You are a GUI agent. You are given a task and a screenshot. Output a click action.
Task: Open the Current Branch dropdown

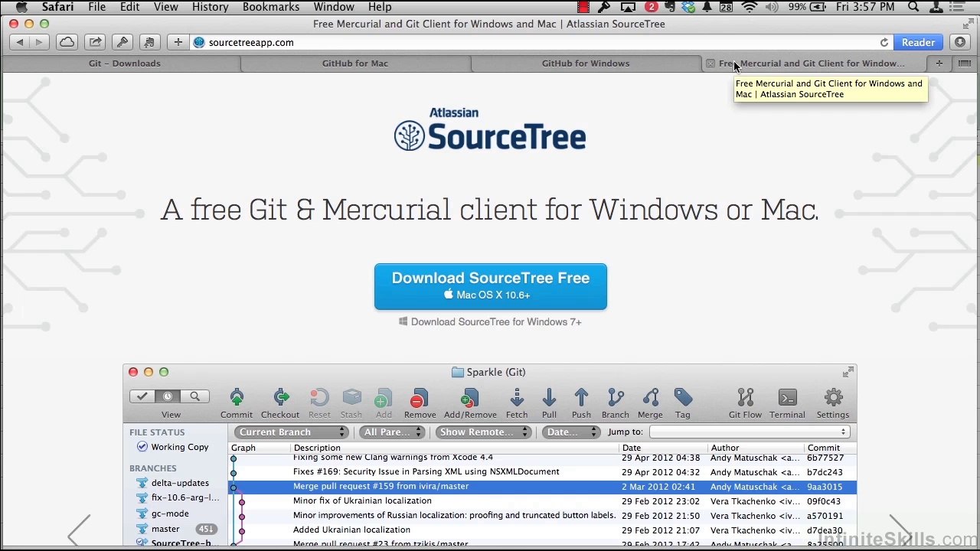click(291, 432)
